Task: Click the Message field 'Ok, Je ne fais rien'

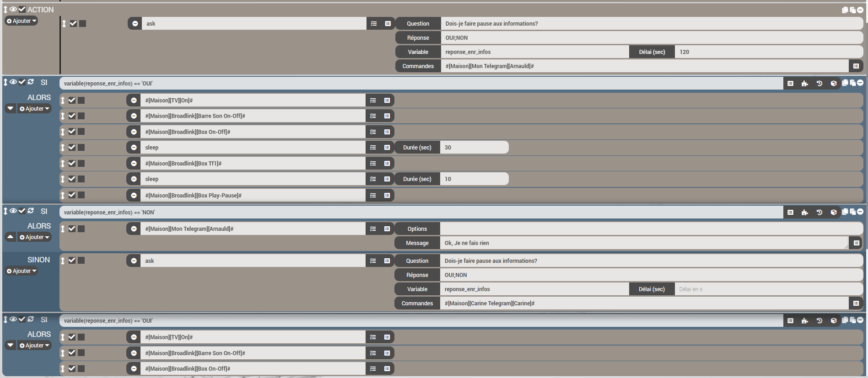Action: pos(644,243)
